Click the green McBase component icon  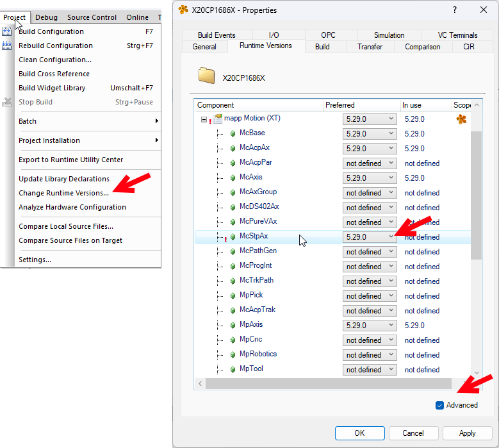tap(233, 133)
